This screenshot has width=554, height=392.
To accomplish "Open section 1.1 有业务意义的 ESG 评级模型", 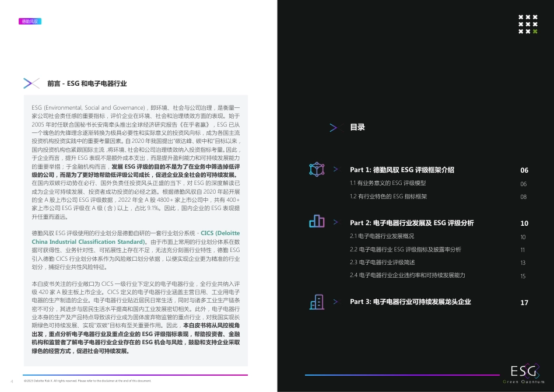I will [x=388, y=183].
